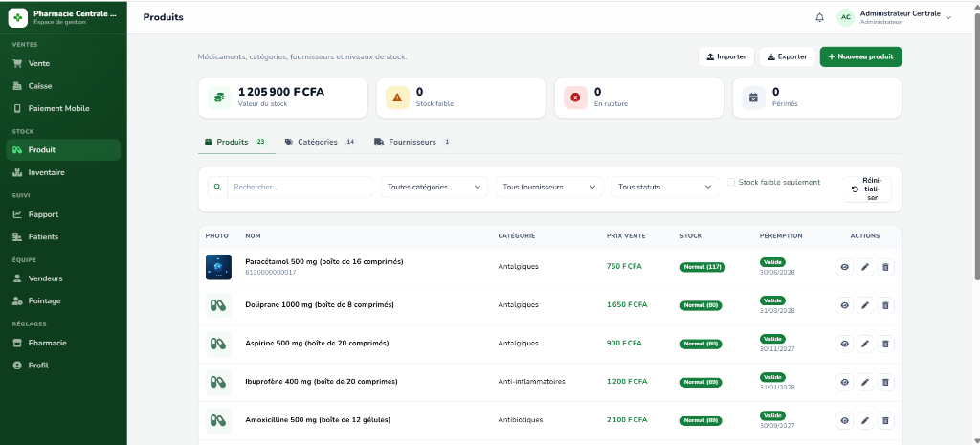Edit Aspirine 500 mg with pencil icon
The width and height of the screenshot is (980, 445).
865,344
